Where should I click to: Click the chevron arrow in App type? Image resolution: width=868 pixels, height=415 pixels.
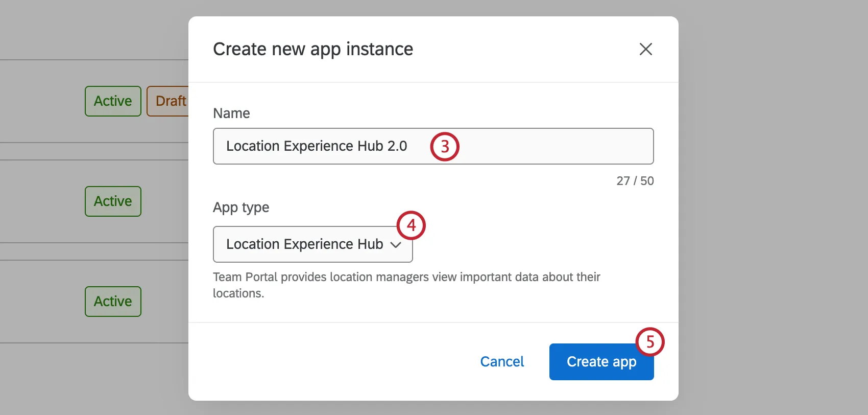tap(396, 245)
